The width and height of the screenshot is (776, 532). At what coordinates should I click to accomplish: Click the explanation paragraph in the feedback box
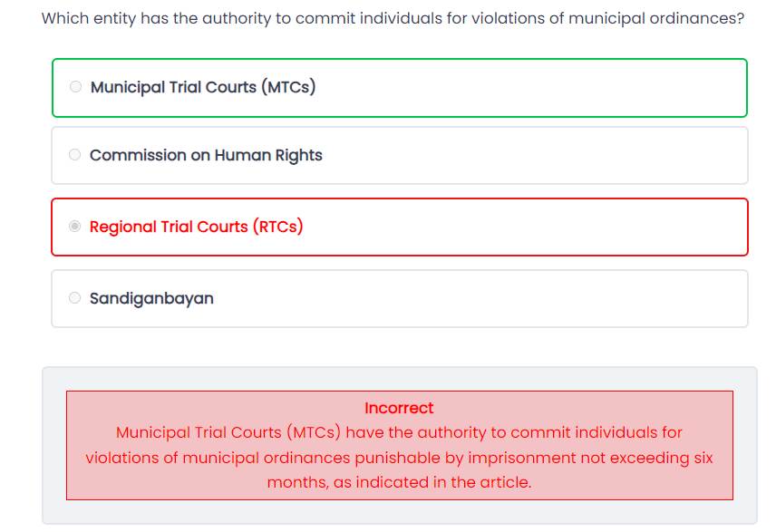tap(399, 458)
